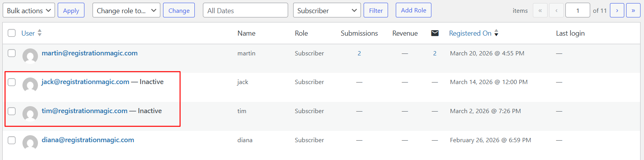
Task: Click the User column sort arrows
Action: (39, 33)
